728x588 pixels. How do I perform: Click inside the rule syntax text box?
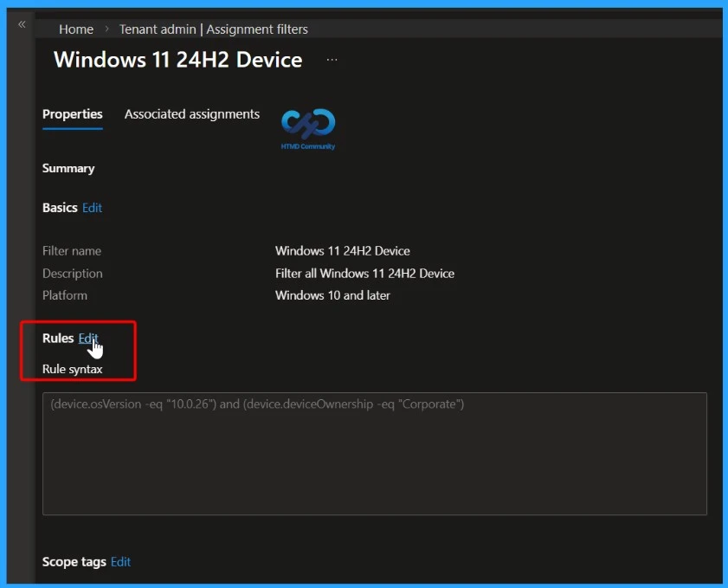374,454
